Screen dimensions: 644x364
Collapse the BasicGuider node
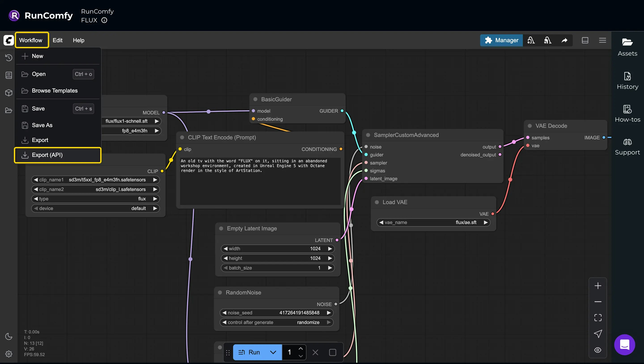(255, 99)
